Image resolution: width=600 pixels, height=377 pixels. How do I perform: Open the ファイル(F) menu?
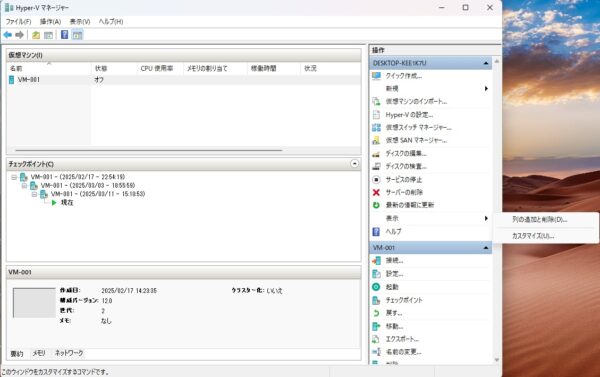point(18,22)
